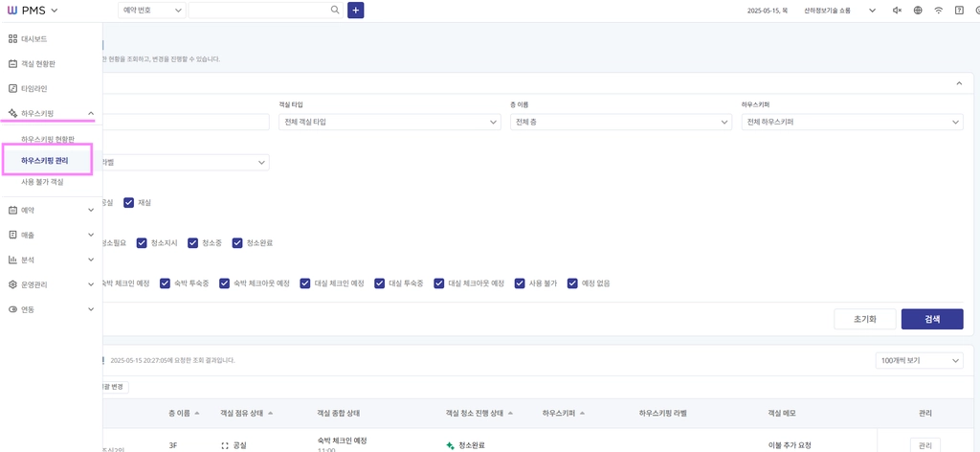Click the 초기화 reset button

pos(865,319)
